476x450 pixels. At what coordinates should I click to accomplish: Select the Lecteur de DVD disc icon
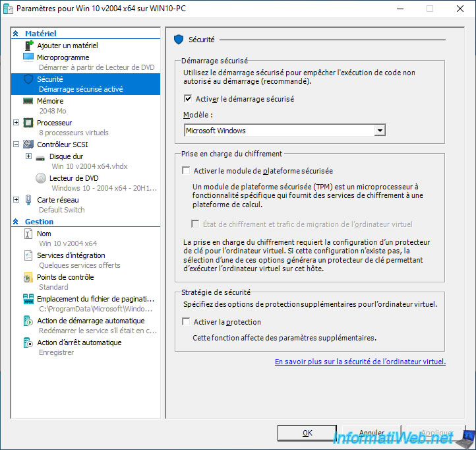pos(41,178)
